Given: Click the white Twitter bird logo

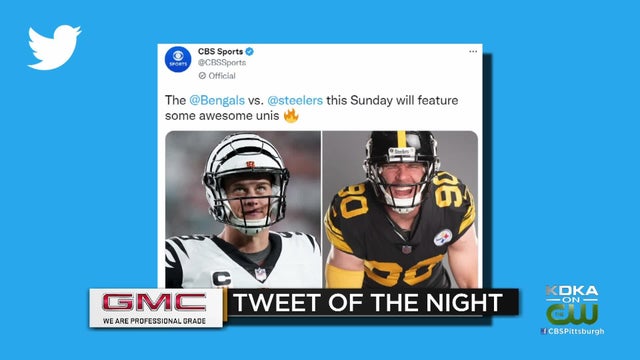Looking at the screenshot, I should point(54,47).
